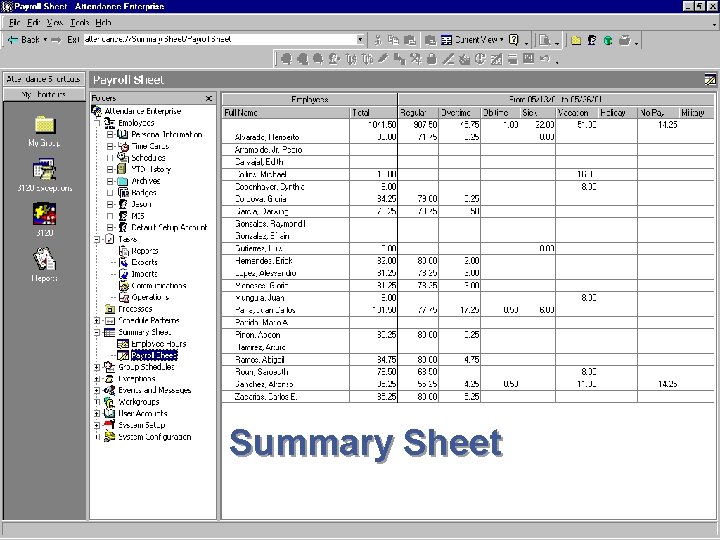Screen dimensions: 720x540
Task: Open the My Group folder shortcut
Action: point(45,125)
